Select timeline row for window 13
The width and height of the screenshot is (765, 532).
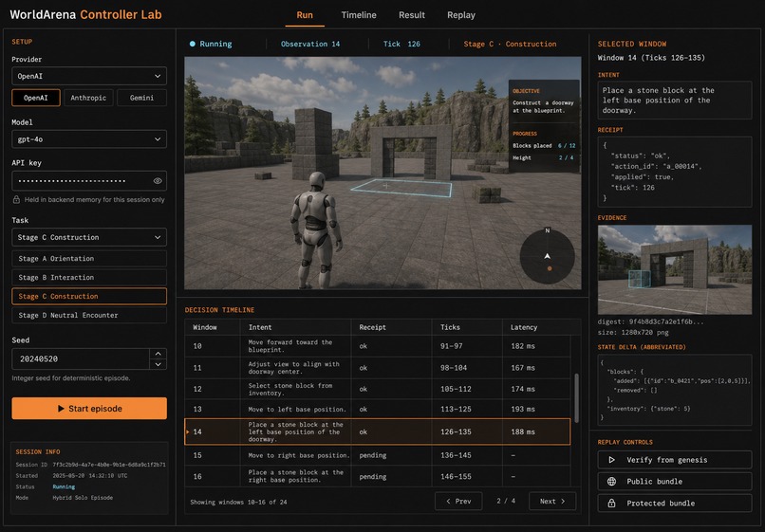tap(378, 409)
